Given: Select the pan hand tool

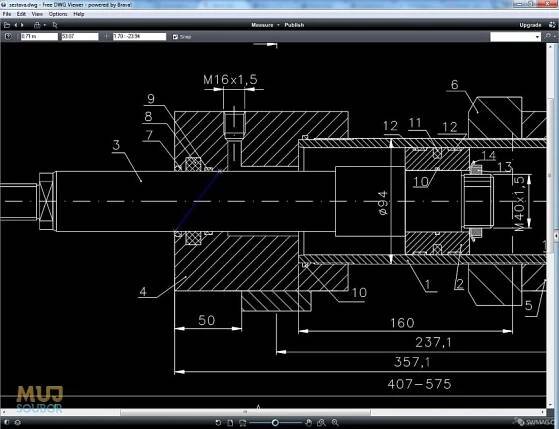Looking at the screenshot, I should click(309, 423).
